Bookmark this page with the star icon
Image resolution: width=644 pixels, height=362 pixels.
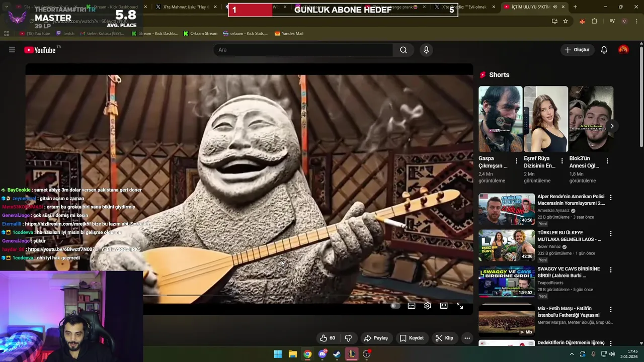566,21
